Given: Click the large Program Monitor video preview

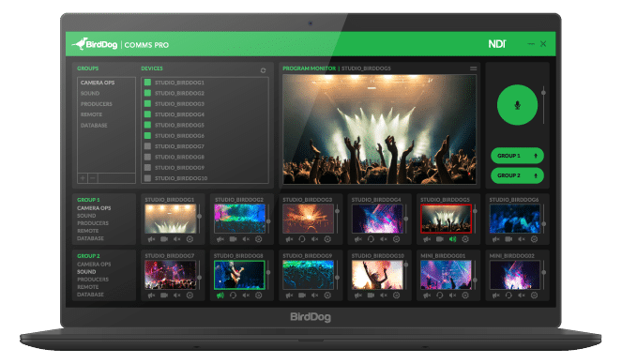Looking at the screenshot, I should 379,129.
